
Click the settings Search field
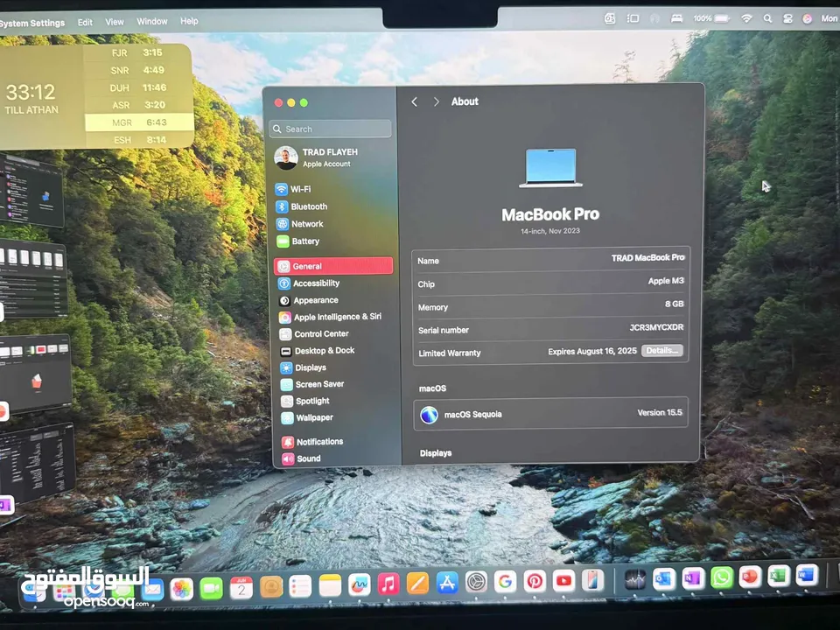click(x=331, y=129)
